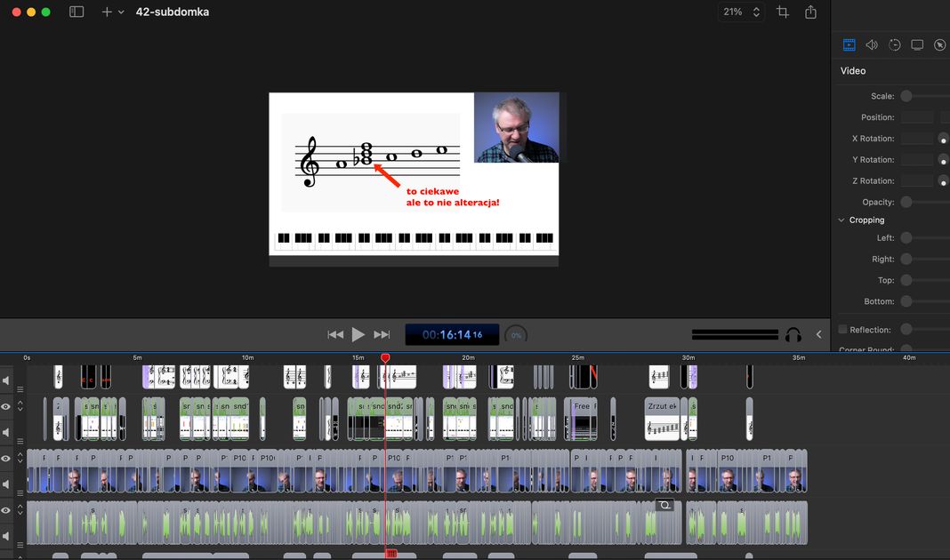Collapse the Cropping section
950x560 pixels.
coord(841,220)
